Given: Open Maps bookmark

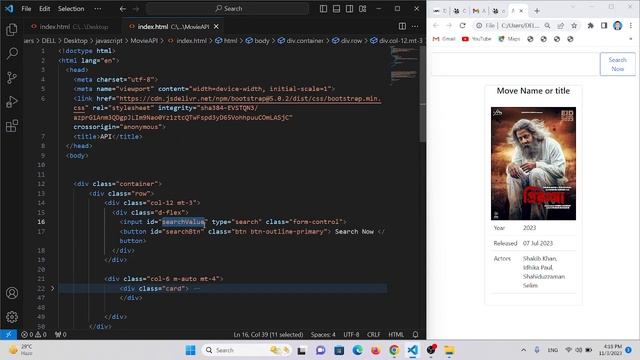Looking at the screenshot, I should pyautogui.click(x=509, y=39).
